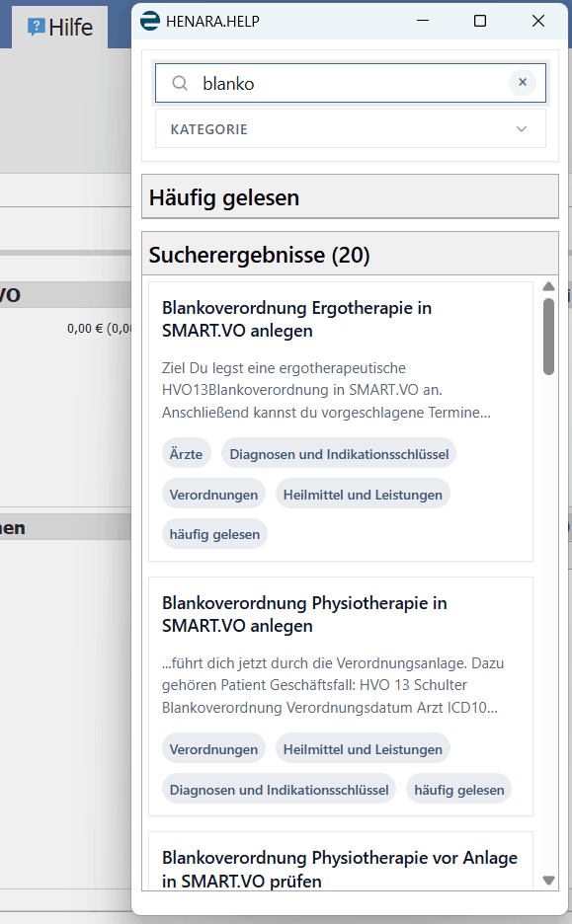Minimize the HENARA.HELP window
Image resolution: width=572 pixels, height=924 pixels.
click(x=422, y=21)
